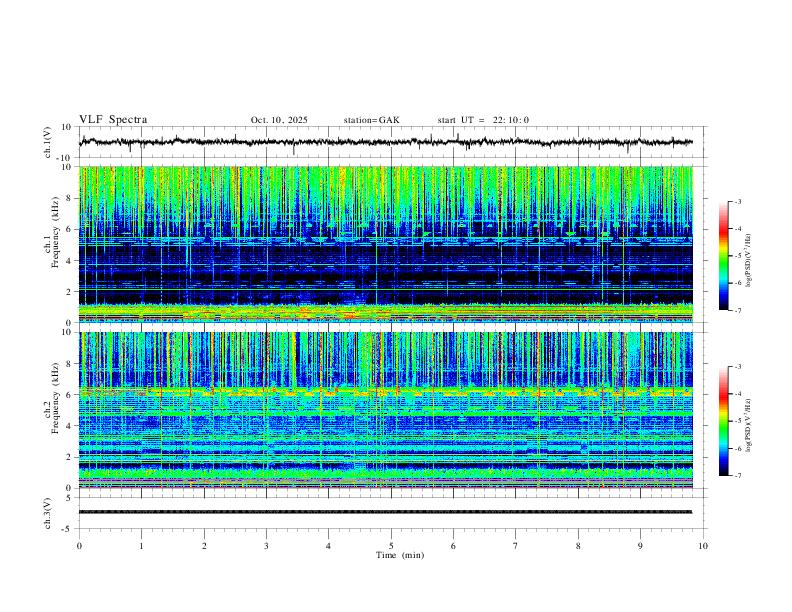Click the -7 tick on ch.1 color bar

[738, 310]
